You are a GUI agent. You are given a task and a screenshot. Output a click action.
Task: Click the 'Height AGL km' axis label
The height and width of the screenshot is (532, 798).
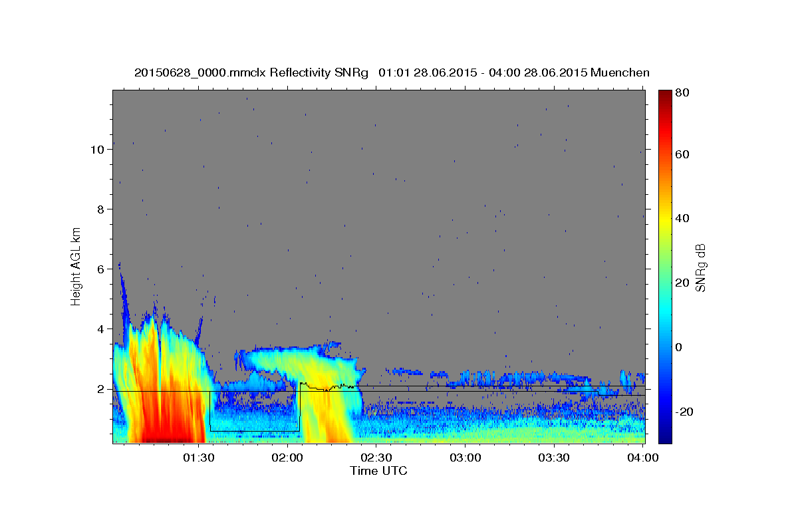(x=76, y=267)
